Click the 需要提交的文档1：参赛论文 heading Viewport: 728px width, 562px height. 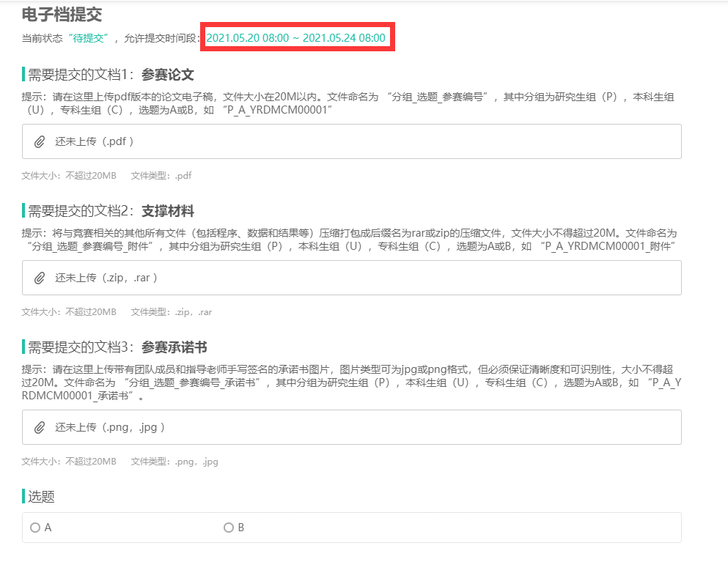click(x=111, y=75)
